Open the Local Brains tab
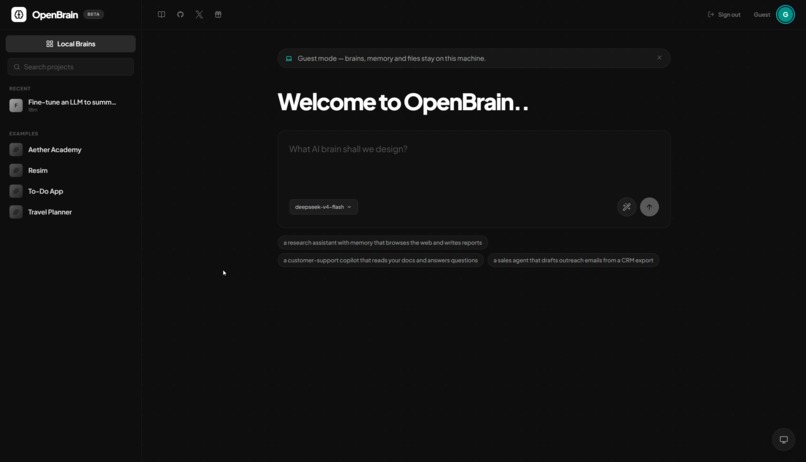Image resolution: width=806 pixels, height=462 pixels. point(70,44)
